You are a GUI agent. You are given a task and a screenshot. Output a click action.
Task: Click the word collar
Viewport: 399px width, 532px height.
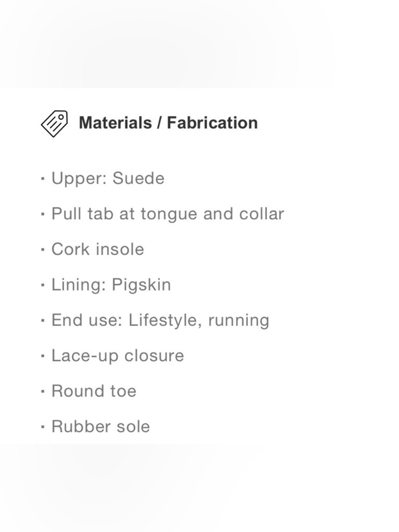click(262, 214)
